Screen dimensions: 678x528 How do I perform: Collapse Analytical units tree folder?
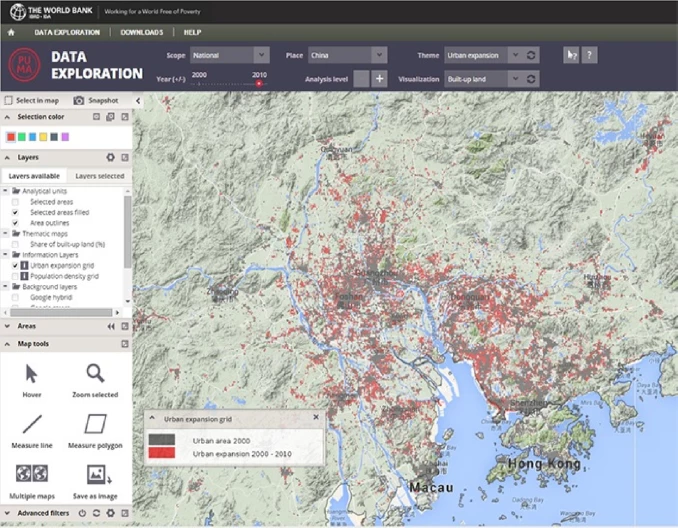click(5, 191)
